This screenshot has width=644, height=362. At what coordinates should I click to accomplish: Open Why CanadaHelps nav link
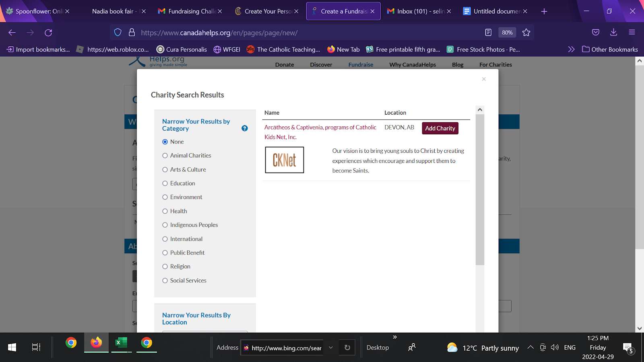pyautogui.click(x=413, y=65)
